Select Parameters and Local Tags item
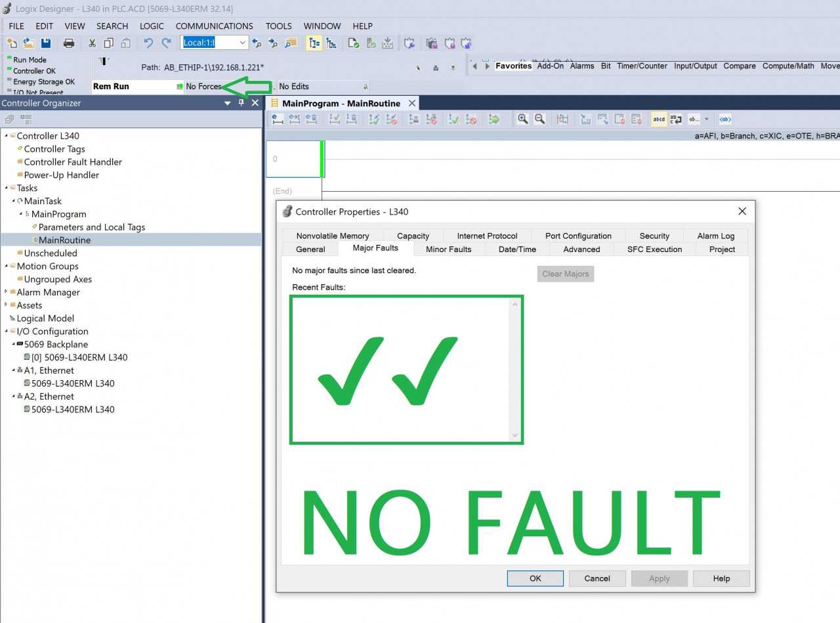The height and width of the screenshot is (623, 840). pyautogui.click(x=92, y=227)
